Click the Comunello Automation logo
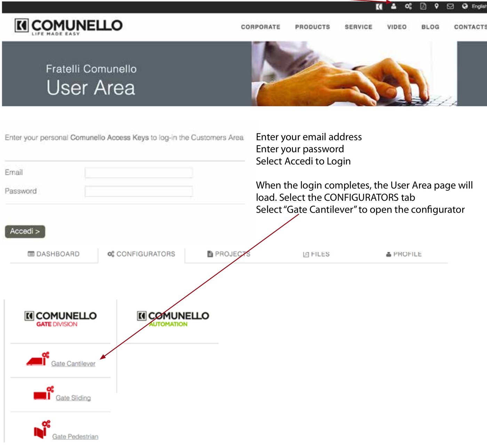The height and width of the screenshot is (448, 487). 173,319
